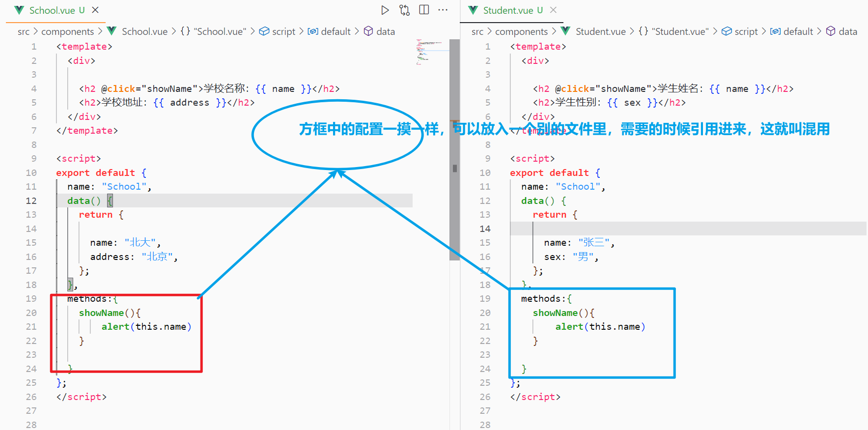Image resolution: width=868 pixels, height=430 pixels.
Task: Open more actions ellipsis in left editor
Action: [x=443, y=10]
